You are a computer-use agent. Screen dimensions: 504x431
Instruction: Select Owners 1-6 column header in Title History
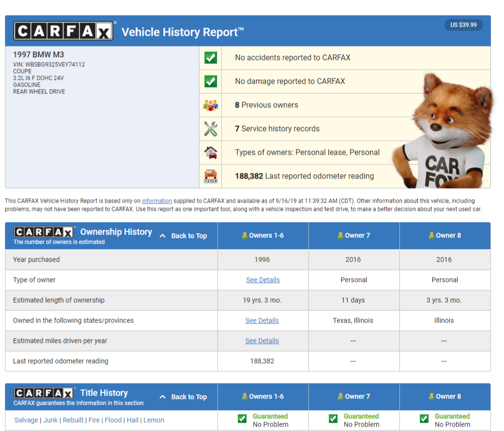coord(263,397)
